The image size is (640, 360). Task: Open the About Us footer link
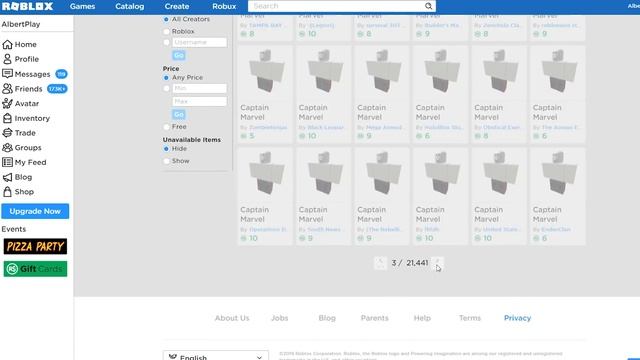tap(232, 318)
